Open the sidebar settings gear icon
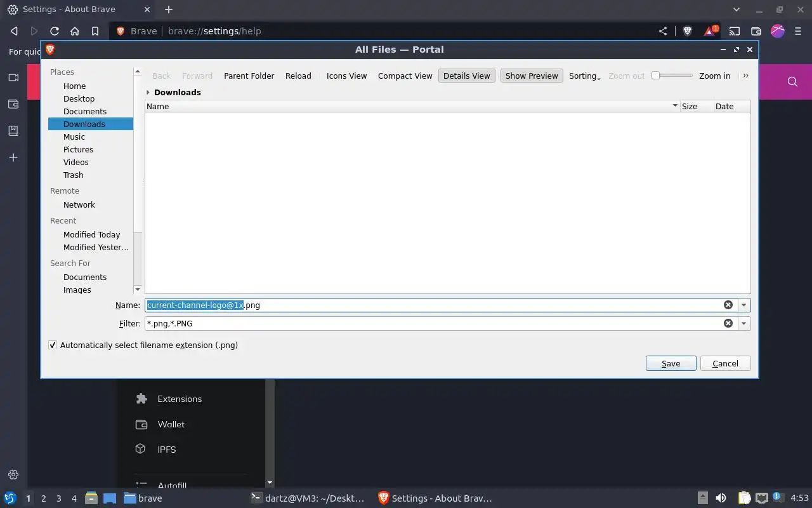 pyautogui.click(x=13, y=474)
